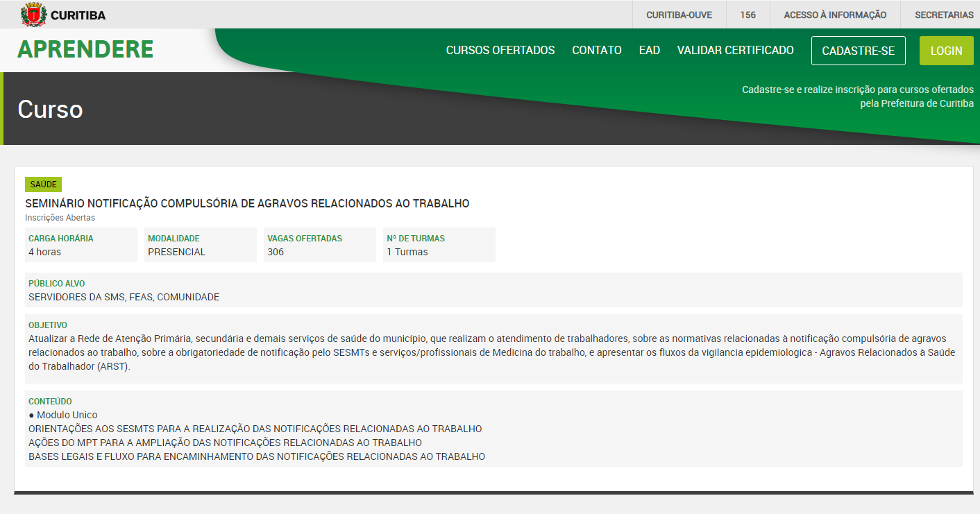Open the APRENDERE home logo
The image size is (980, 514).
click(x=85, y=50)
